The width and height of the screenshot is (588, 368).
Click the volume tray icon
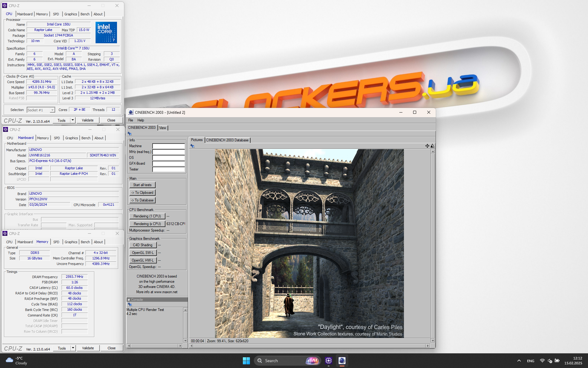tap(550, 361)
